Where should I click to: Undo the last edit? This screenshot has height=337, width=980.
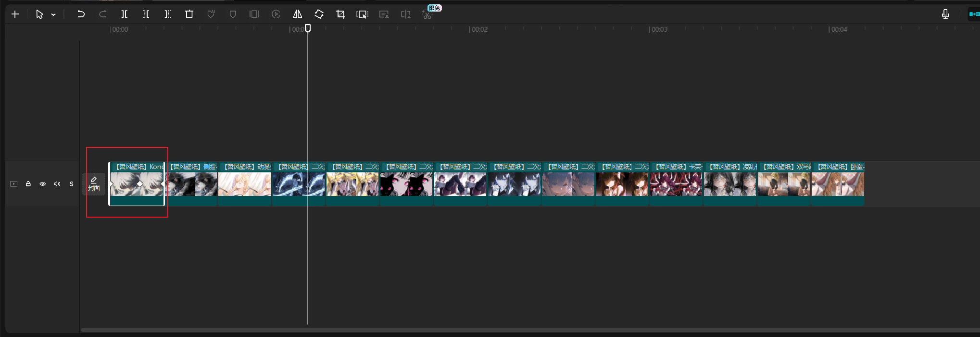pyautogui.click(x=81, y=14)
